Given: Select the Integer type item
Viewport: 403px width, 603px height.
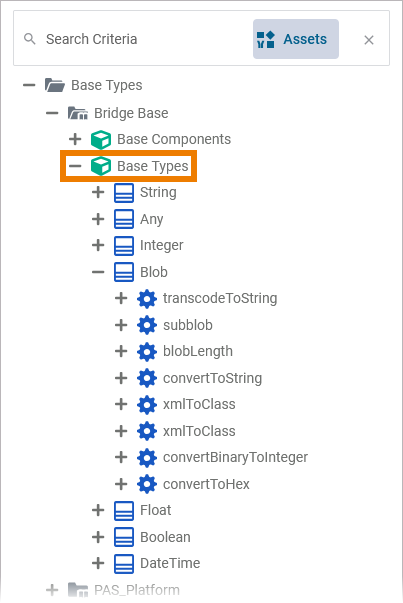Looking at the screenshot, I should click(162, 245).
